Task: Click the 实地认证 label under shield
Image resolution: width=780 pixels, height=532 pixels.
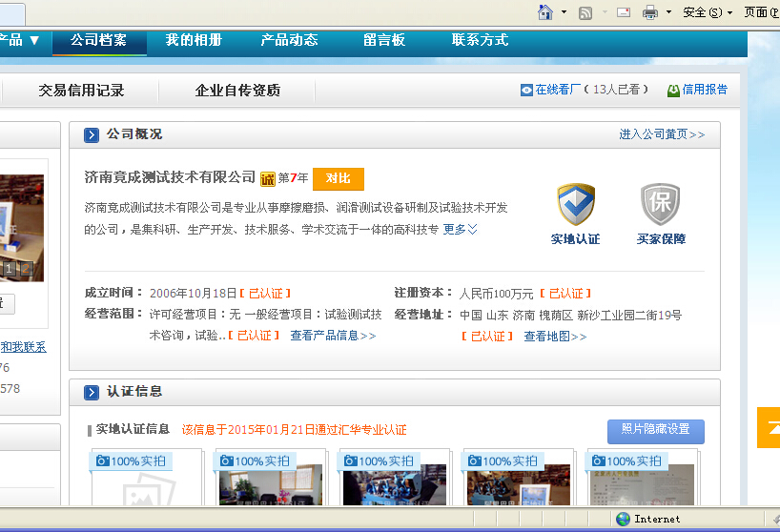Action: (576, 239)
